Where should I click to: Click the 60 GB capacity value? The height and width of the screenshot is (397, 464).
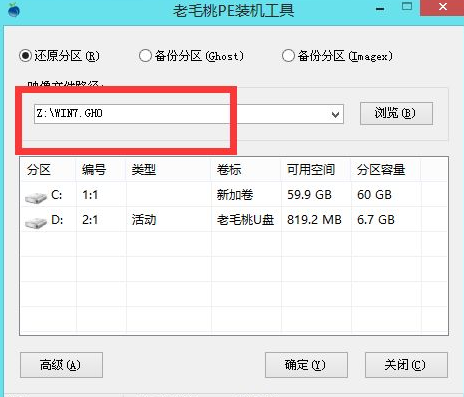click(374, 195)
